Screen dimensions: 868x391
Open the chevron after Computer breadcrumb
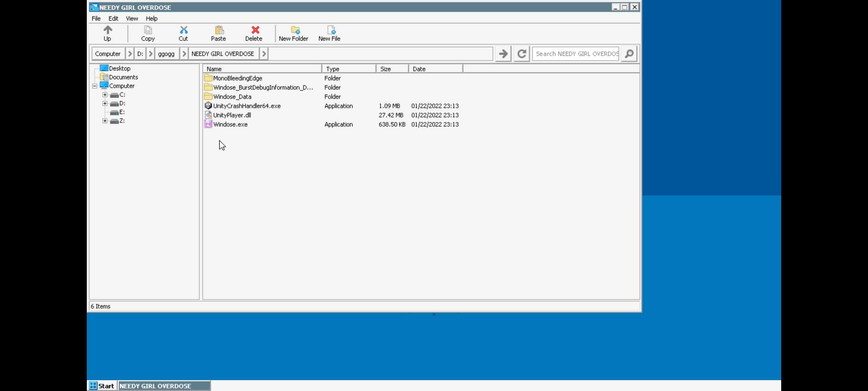(130, 54)
